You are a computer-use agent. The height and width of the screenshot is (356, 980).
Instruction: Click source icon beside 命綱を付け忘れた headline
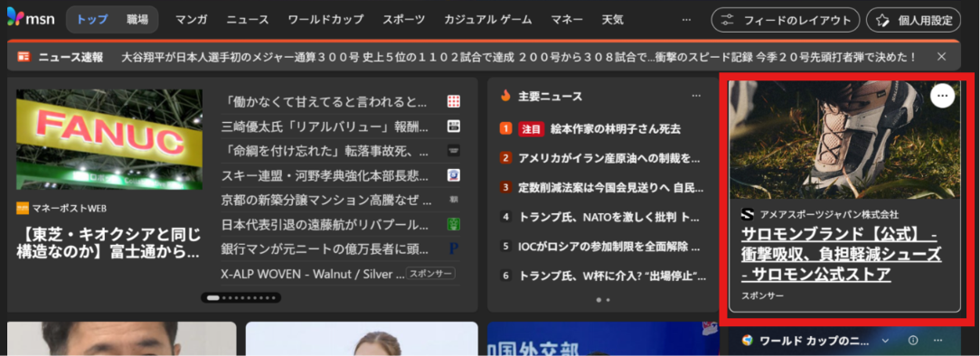[x=454, y=151]
